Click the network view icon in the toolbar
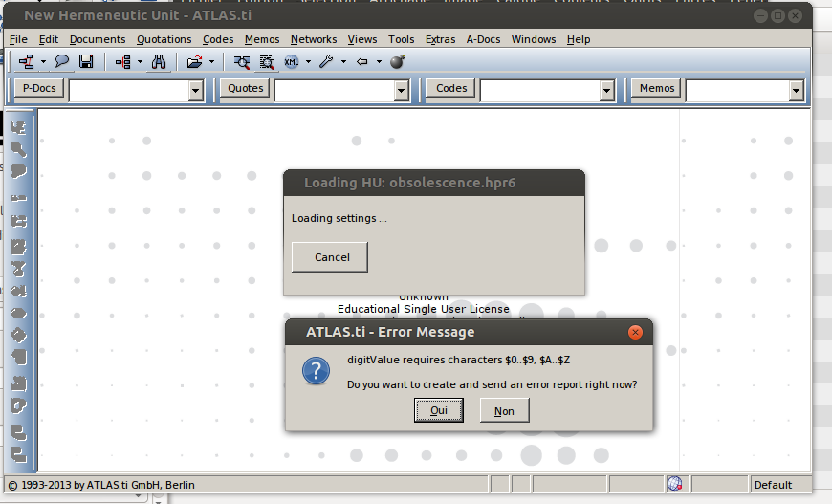Screen dimensions: 832x504 click(x=26, y=61)
